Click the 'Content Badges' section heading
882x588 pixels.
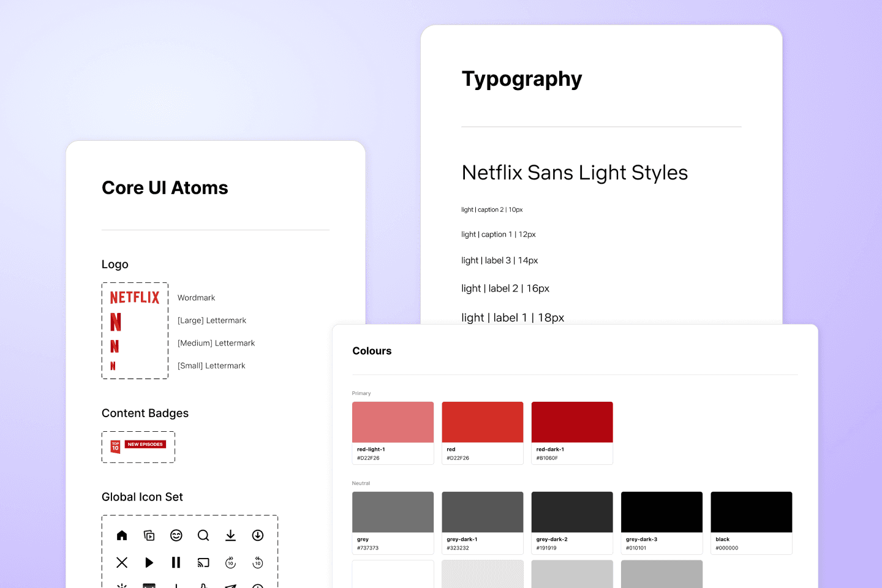(145, 413)
